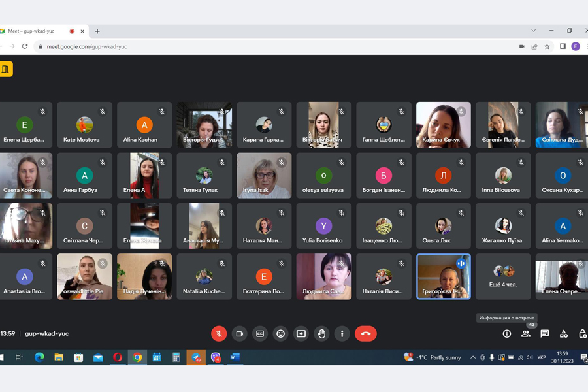This screenshot has width=588, height=392.
Task: Switch to Chrome in the taskbar
Action: [137, 357]
